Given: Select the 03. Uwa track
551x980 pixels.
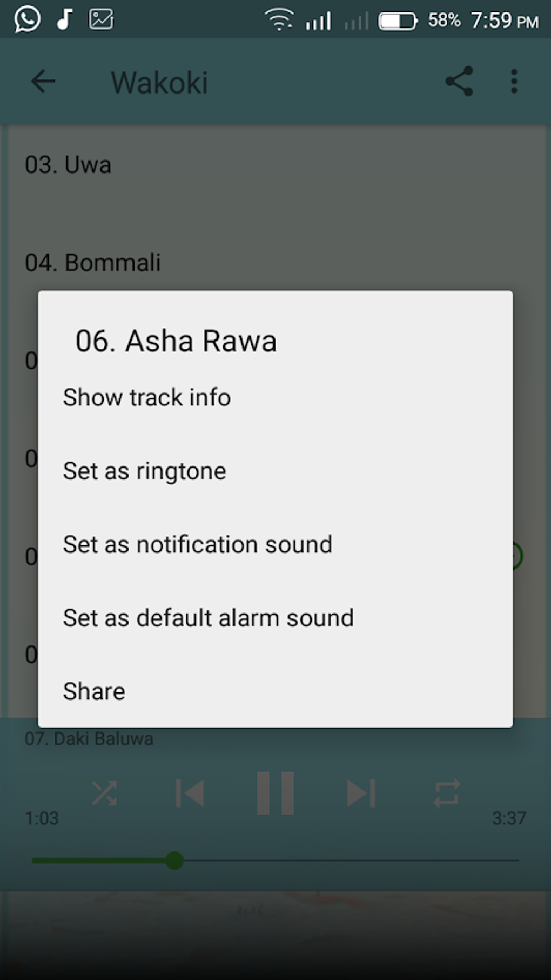Looking at the screenshot, I should pyautogui.click(x=68, y=165).
